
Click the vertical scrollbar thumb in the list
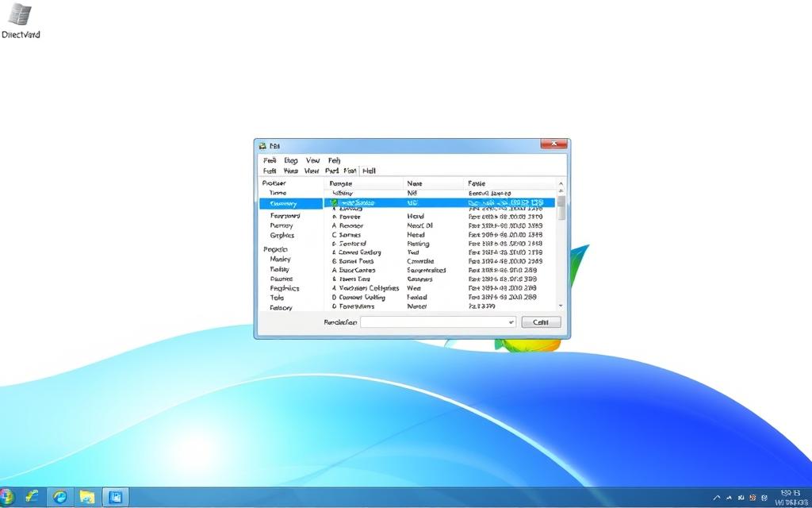(x=561, y=208)
